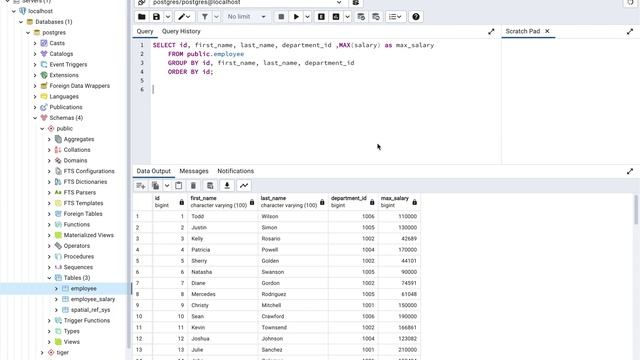Open the Messages tab
640x360 pixels.
point(194,171)
